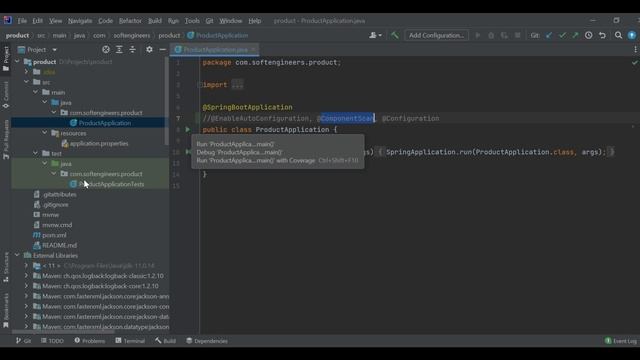Open the Git menu
The image size is (640, 360).
tap(209, 21)
